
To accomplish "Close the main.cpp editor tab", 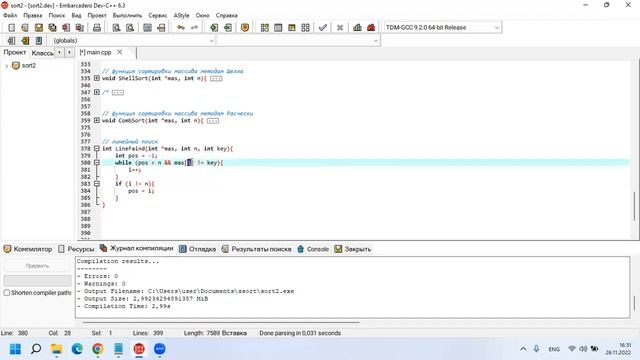I will point(120,52).
